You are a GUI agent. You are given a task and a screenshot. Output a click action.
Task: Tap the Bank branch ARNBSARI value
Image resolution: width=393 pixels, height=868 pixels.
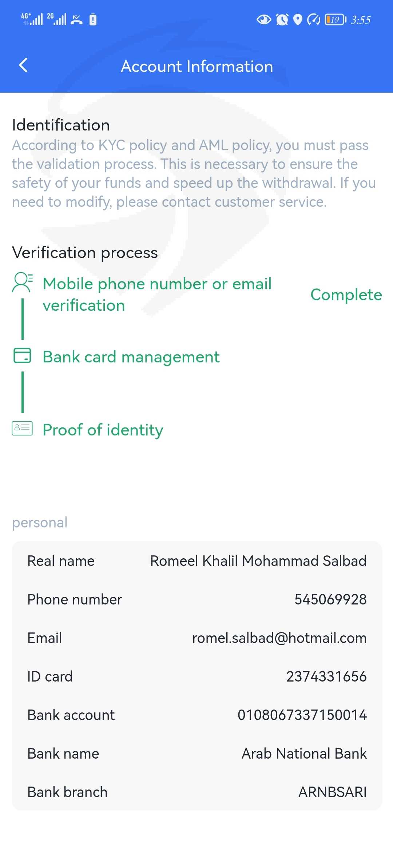click(332, 792)
